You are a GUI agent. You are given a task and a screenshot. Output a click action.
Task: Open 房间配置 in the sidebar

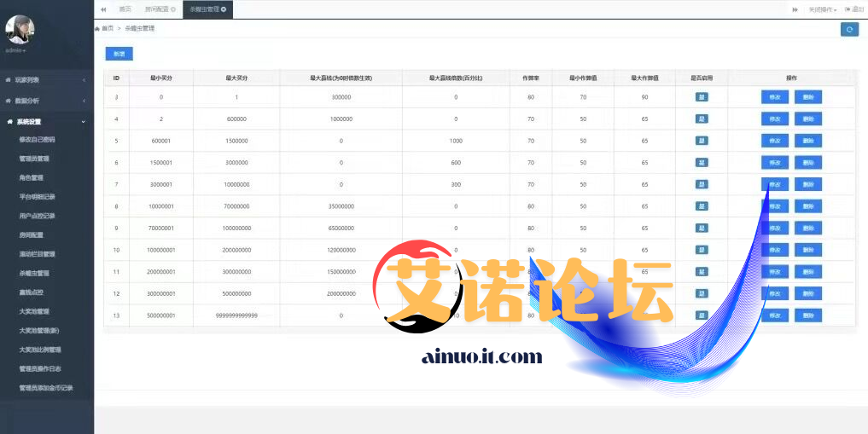tap(31, 235)
